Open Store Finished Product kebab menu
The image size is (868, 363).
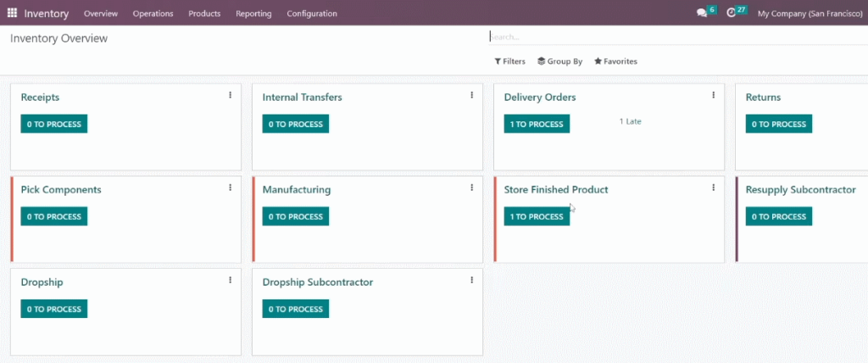point(714,188)
